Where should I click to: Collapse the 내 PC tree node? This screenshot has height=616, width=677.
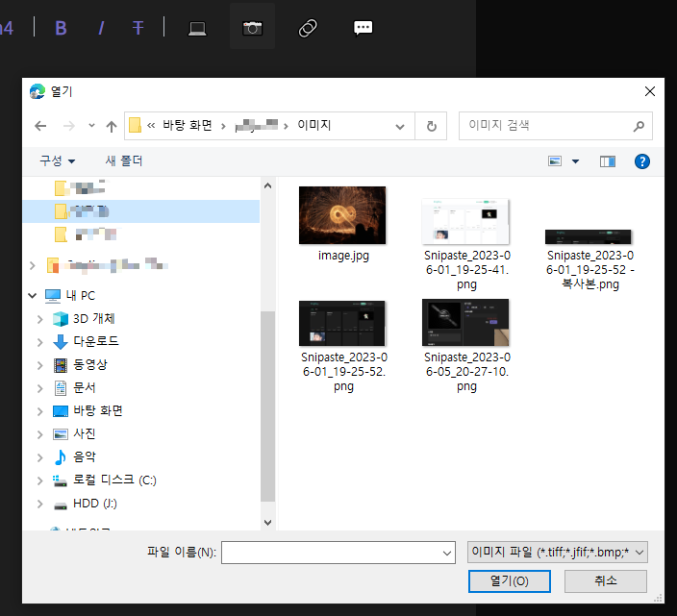[33, 295]
